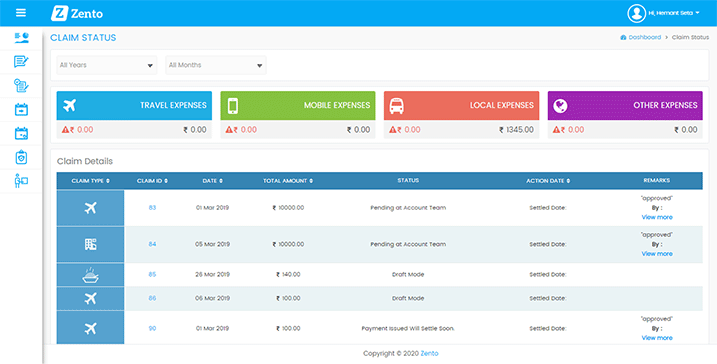Sort table by Date column
This screenshot has height=364, width=717.
[213, 181]
